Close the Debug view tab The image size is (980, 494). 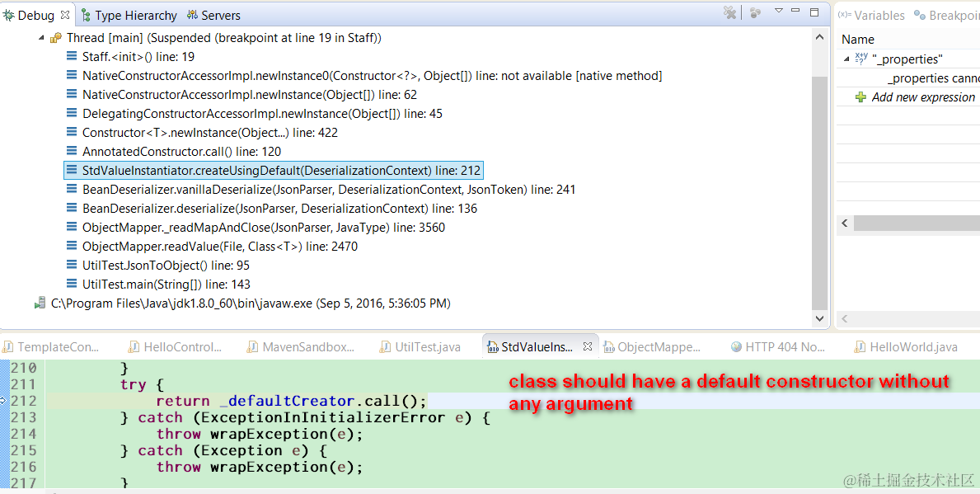point(65,14)
